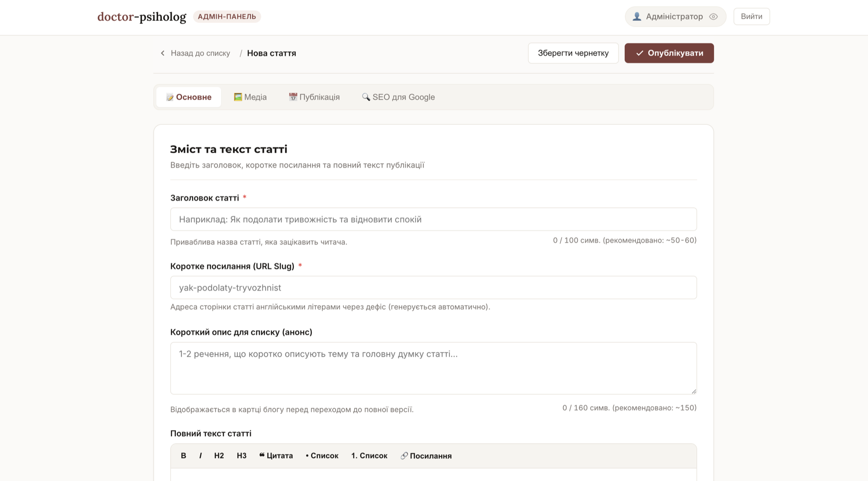Toggle the eye icon beside Адміністратор
The width and height of the screenshot is (868, 481).
tap(713, 17)
